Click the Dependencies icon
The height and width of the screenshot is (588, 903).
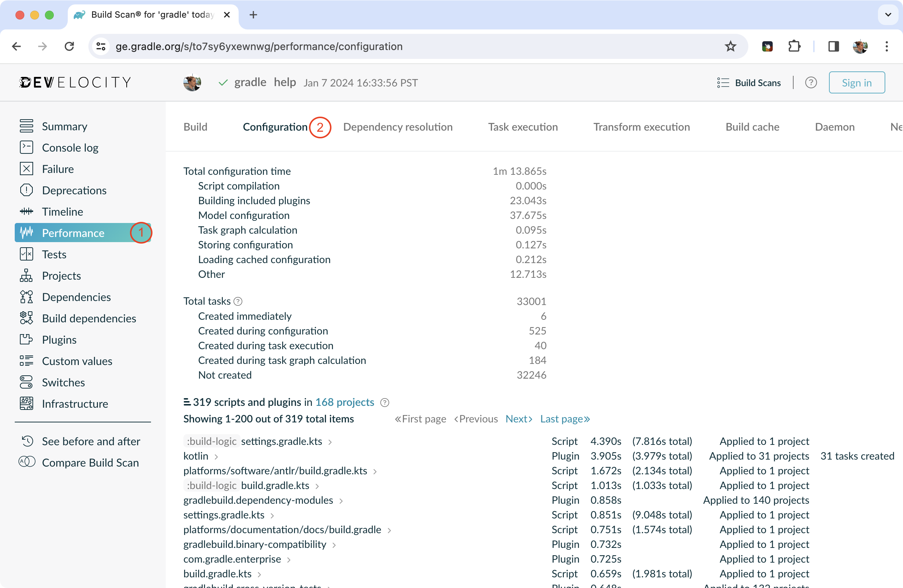pos(26,297)
